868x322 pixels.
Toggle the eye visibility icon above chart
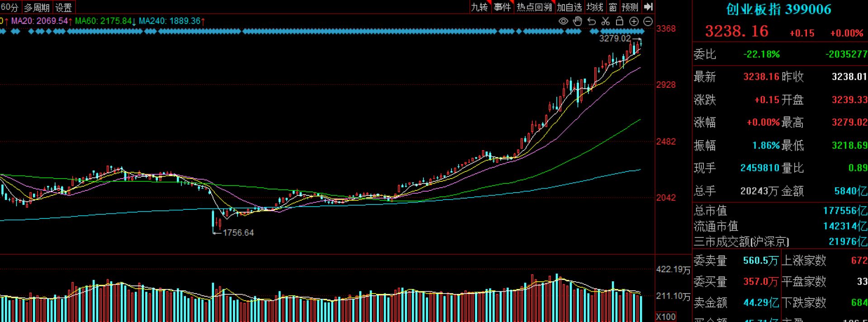[563, 21]
